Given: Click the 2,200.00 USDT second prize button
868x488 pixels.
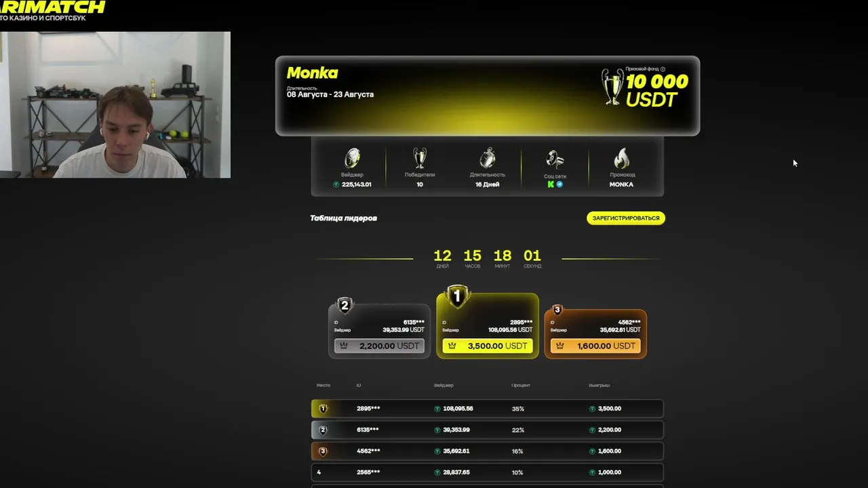Looking at the screenshot, I should point(380,346).
